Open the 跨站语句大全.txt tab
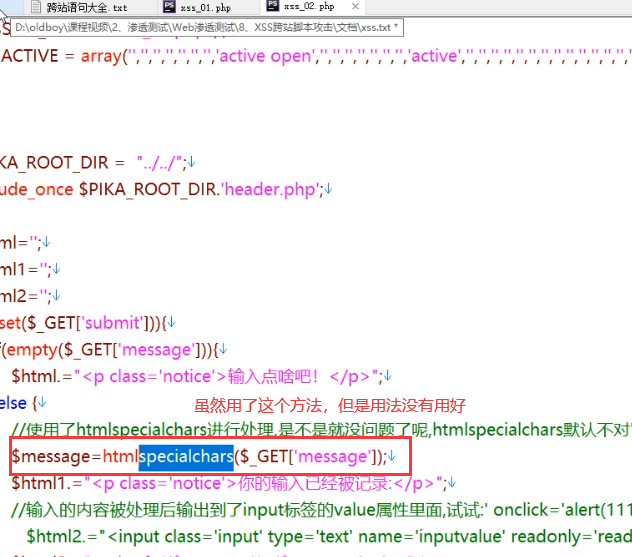The width and height of the screenshot is (632, 557). coord(86,7)
